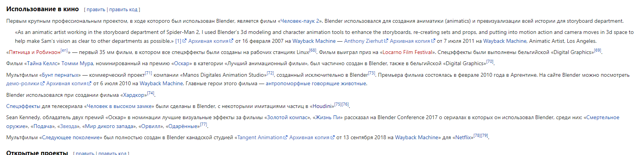Viewport: 644px width, 155px height.
Task: Open the «Орвилл» link
Action: pyautogui.click(x=151, y=126)
